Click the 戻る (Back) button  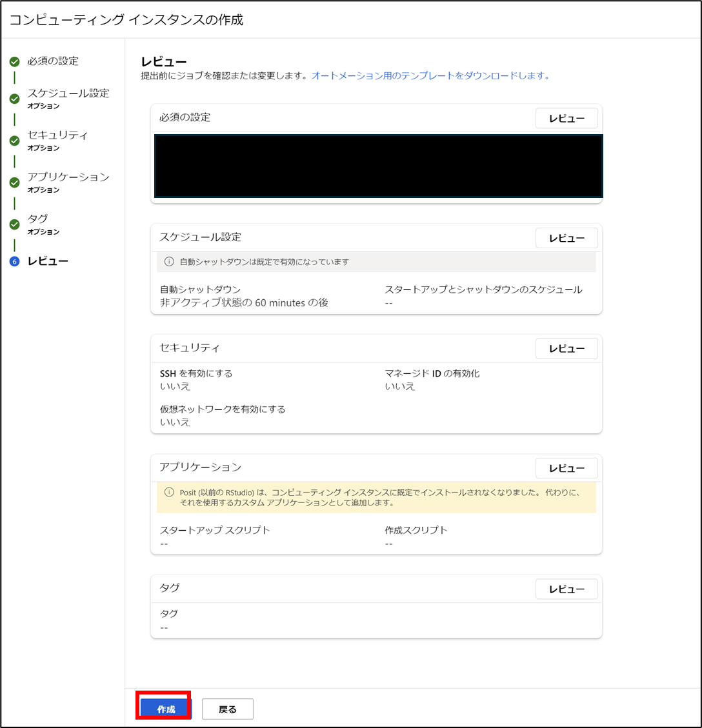click(228, 709)
